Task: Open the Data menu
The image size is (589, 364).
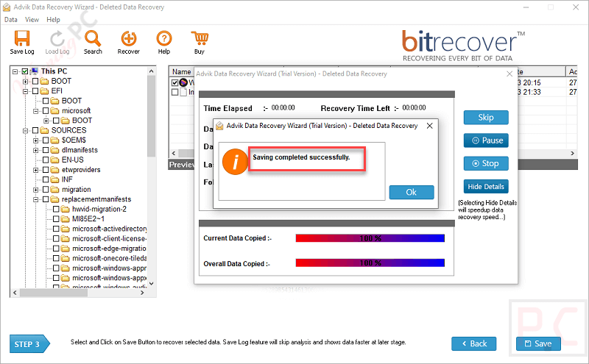Action: coord(11,20)
